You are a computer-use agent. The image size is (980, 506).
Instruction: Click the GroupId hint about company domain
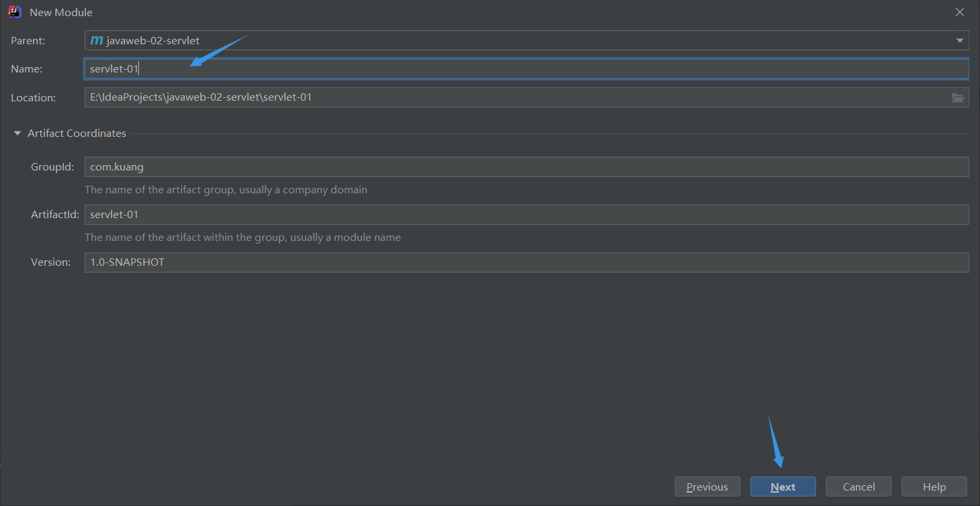pos(226,190)
